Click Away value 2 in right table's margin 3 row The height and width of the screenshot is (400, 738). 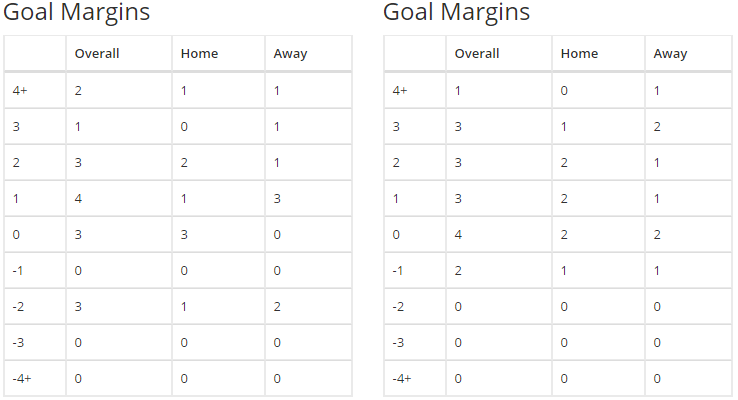pyautogui.click(x=657, y=127)
